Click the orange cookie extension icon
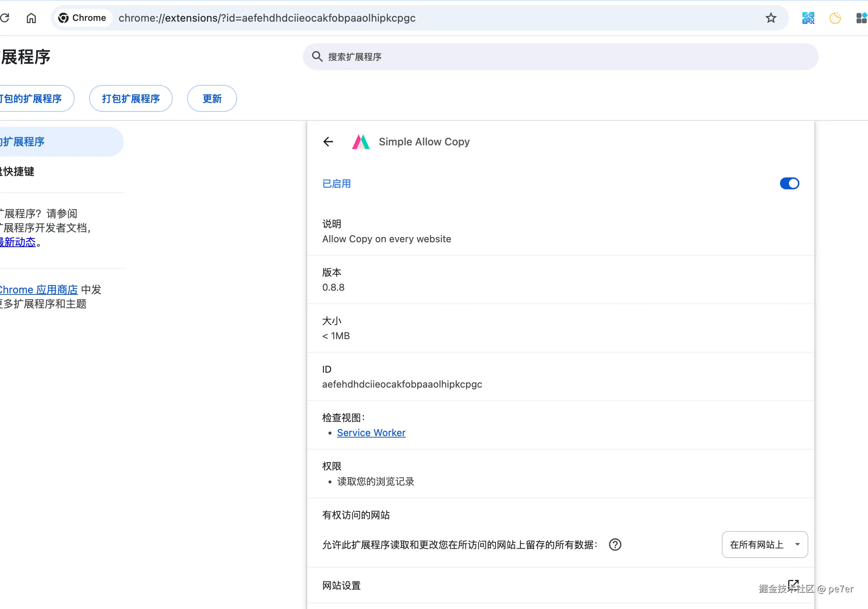The height and width of the screenshot is (609, 868). pyautogui.click(x=835, y=18)
